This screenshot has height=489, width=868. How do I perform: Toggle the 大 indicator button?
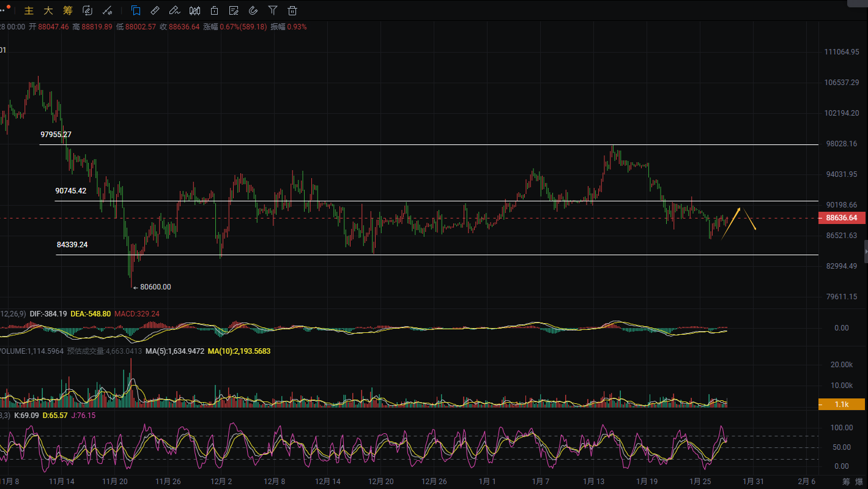coord(48,10)
